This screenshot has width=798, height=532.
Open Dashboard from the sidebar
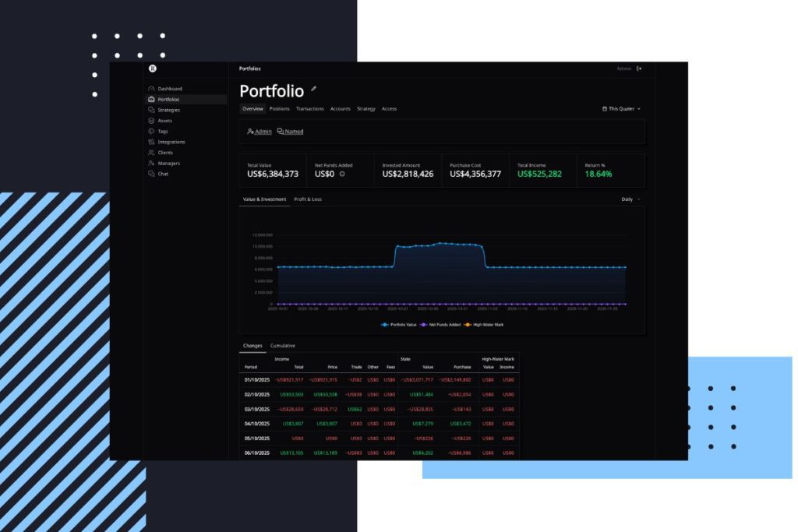pos(169,89)
